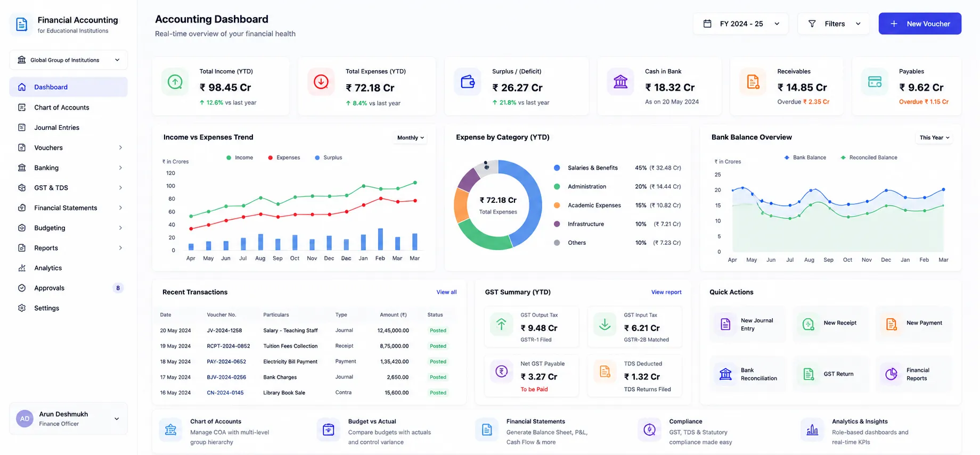Open Journal Entries in the sidebar

coord(68,128)
